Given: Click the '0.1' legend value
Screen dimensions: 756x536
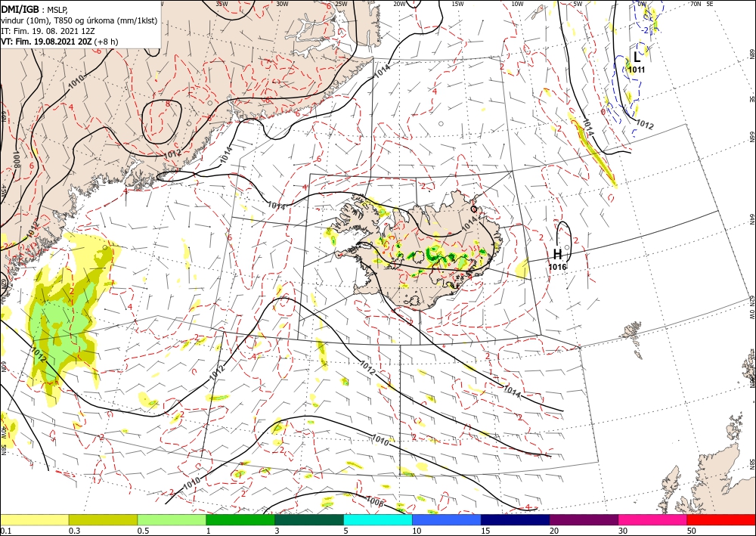Looking at the screenshot, I should 5,531.
